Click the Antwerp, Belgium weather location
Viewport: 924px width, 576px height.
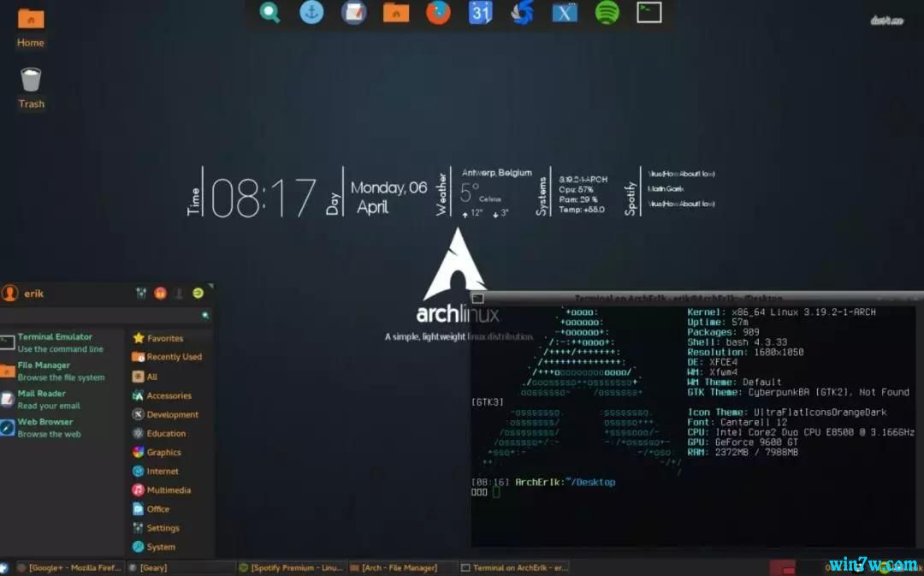tap(497, 173)
